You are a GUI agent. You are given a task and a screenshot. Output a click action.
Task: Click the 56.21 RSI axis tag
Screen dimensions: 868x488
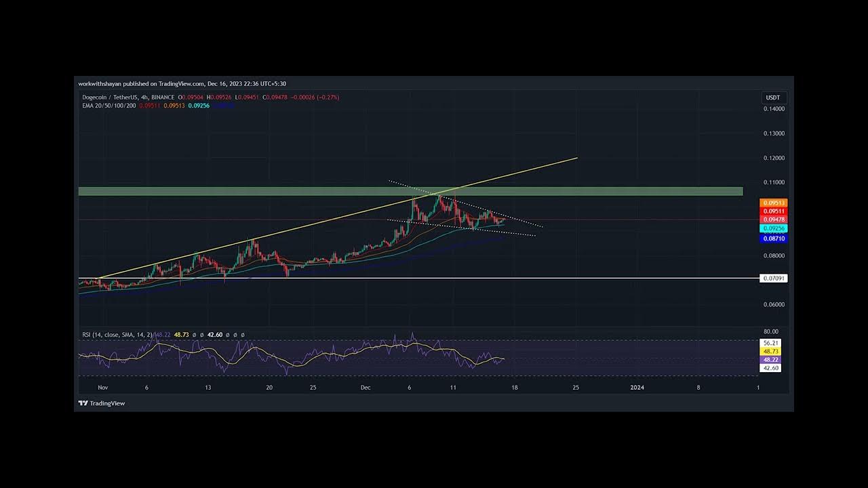(x=771, y=343)
